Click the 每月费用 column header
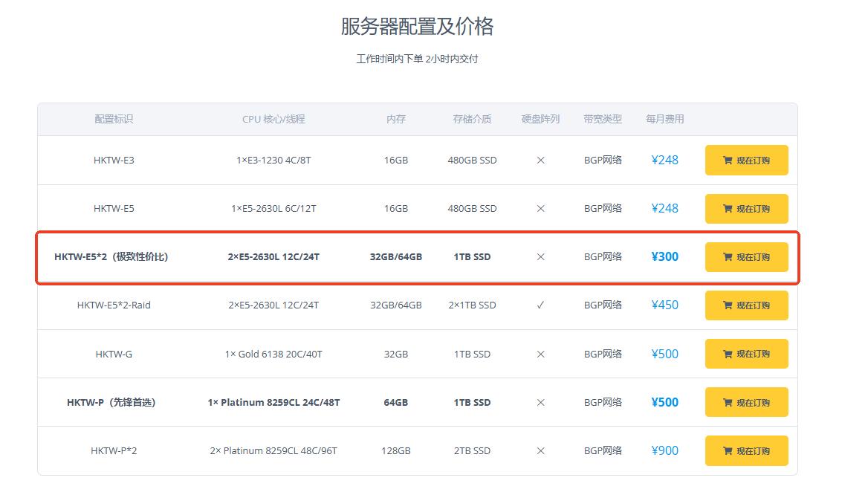Viewport: 868px width, 492px height. tap(664, 119)
